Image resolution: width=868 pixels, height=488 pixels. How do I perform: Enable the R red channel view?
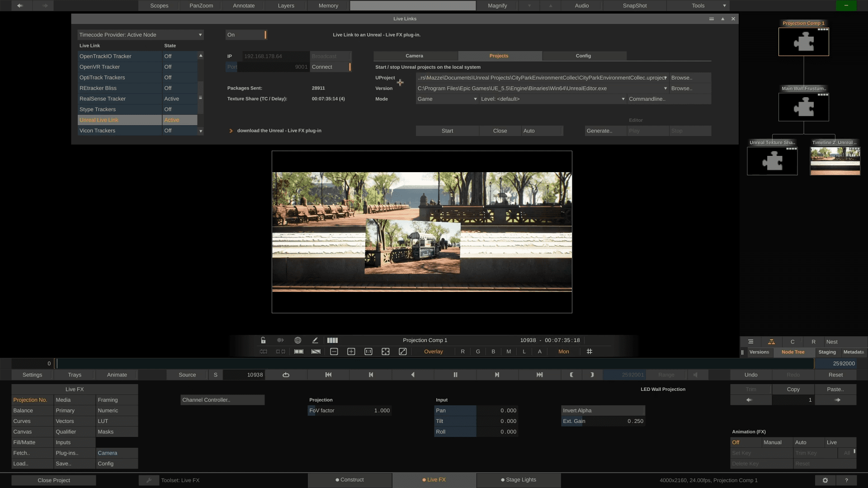[x=462, y=351]
